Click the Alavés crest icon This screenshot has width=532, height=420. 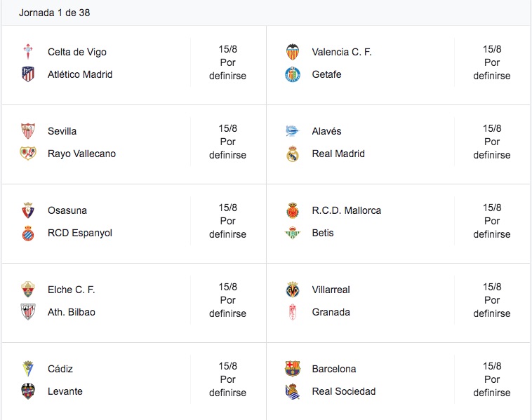(x=293, y=131)
